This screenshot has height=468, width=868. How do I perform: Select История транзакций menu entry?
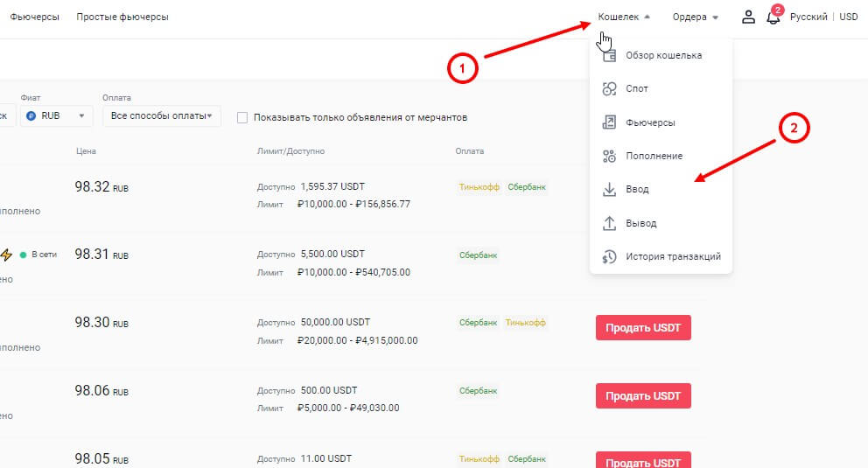(673, 256)
